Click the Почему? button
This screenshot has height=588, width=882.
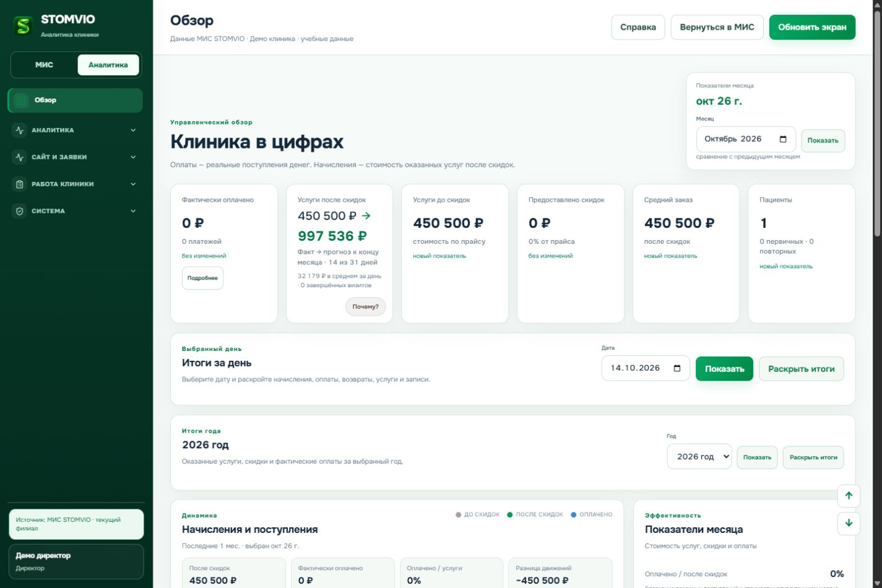coord(365,306)
